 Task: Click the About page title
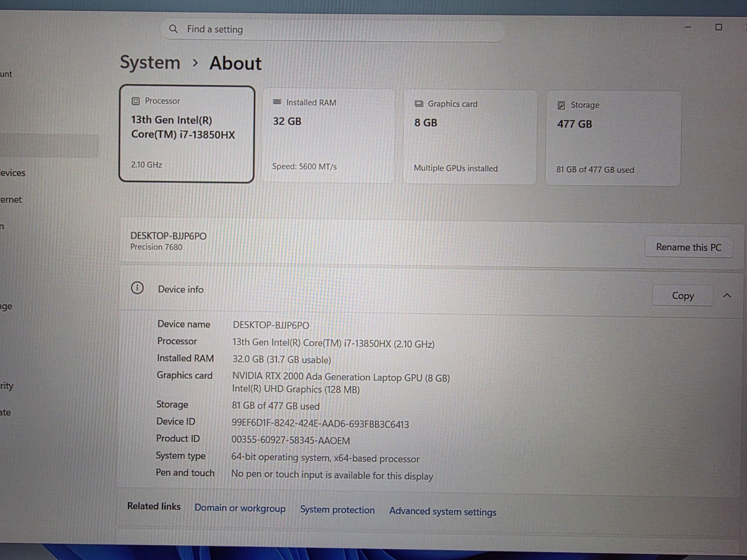pos(235,63)
